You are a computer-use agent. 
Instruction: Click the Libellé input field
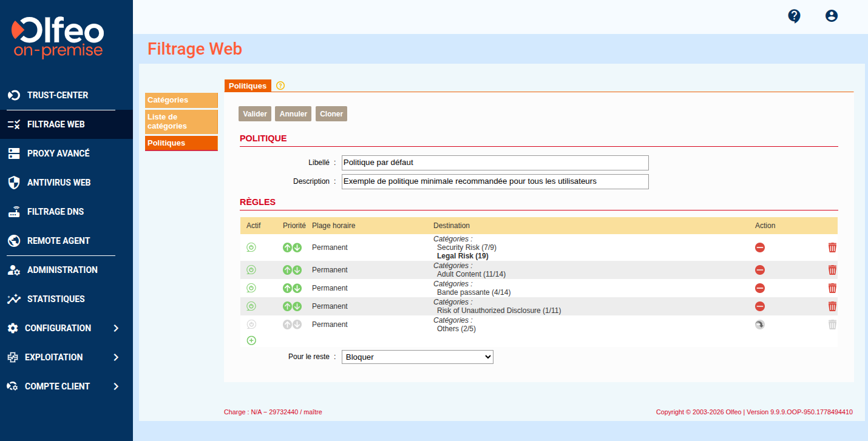click(x=495, y=163)
